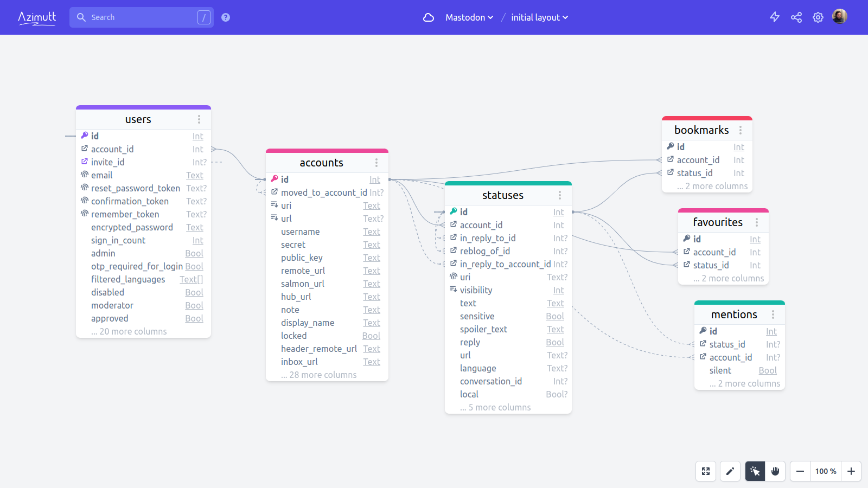Click the cloud sync icon beside Mastodon
Image resolution: width=868 pixels, height=488 pixels.
pyautogui.click(x=429, y=17)
